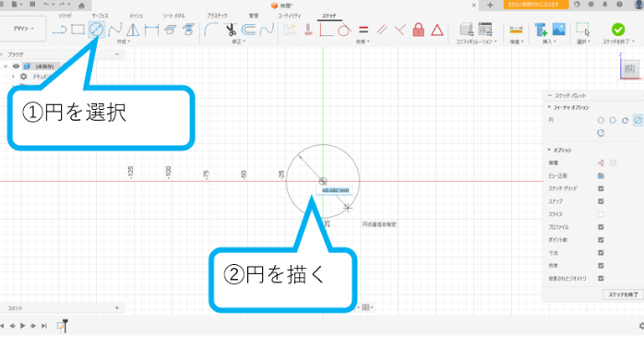Open the Inspect (検査) dropdown
Image resolution: width=644 pixels, height=337 pixels.
(517, 42)
